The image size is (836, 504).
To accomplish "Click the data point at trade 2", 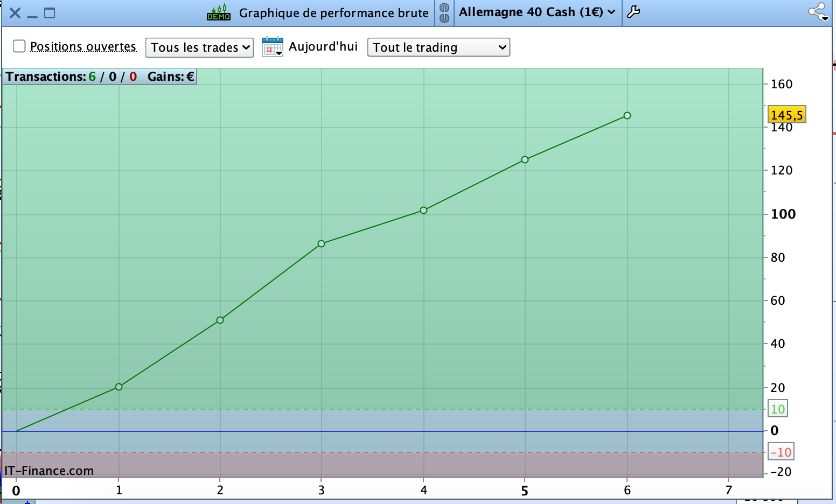I will tap(220, 320).
